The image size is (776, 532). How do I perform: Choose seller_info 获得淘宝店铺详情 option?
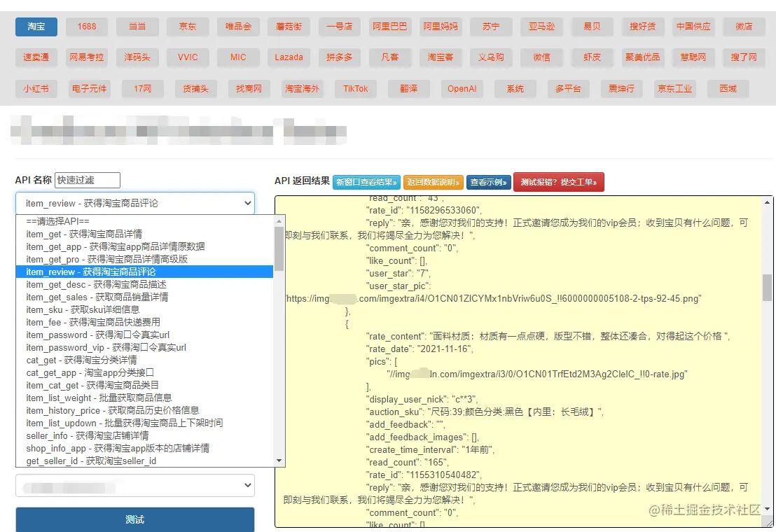[144, 435]
